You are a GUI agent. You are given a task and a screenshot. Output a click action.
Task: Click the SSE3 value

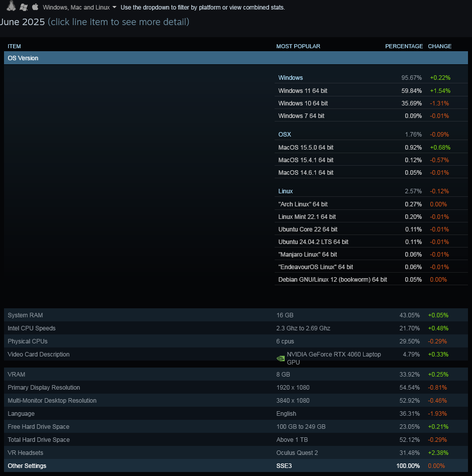(284, 465)
